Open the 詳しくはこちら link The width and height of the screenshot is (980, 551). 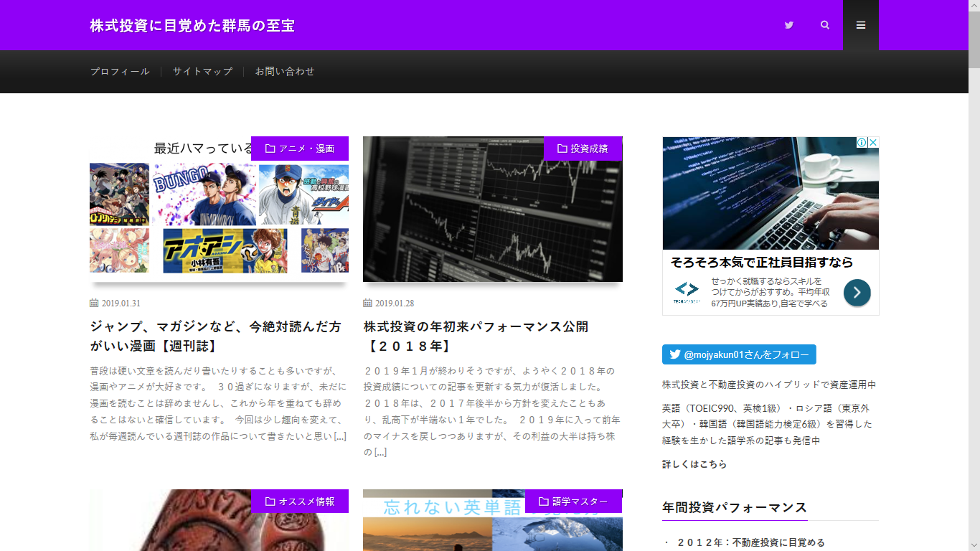694,464
